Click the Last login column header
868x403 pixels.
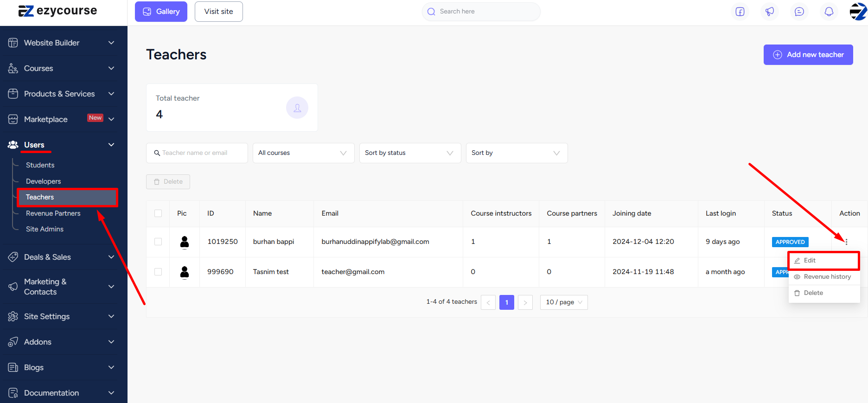(x=721, y=213)
